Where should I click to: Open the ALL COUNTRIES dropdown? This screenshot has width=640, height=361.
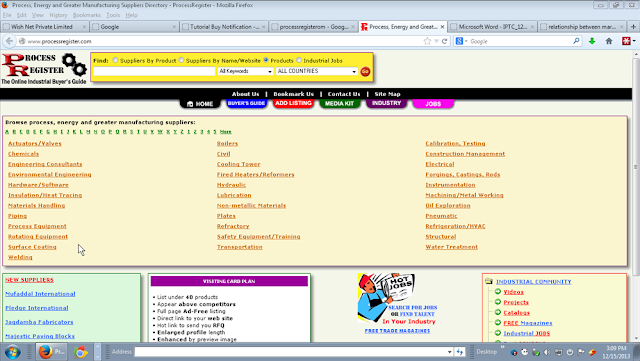[317, 71]
